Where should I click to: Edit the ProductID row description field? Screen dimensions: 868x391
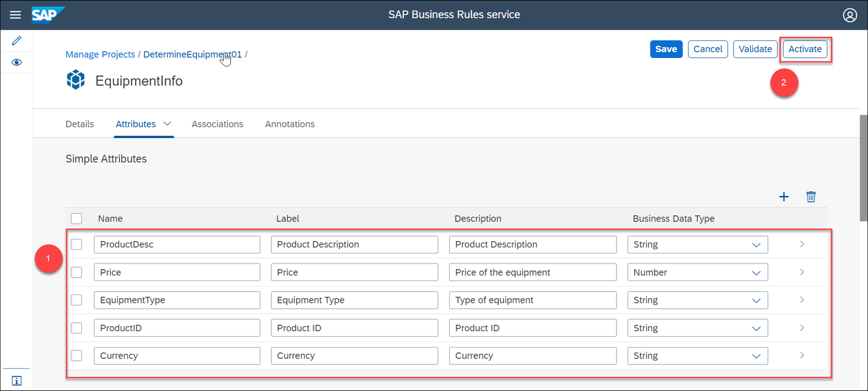click(x=533, y=328)
